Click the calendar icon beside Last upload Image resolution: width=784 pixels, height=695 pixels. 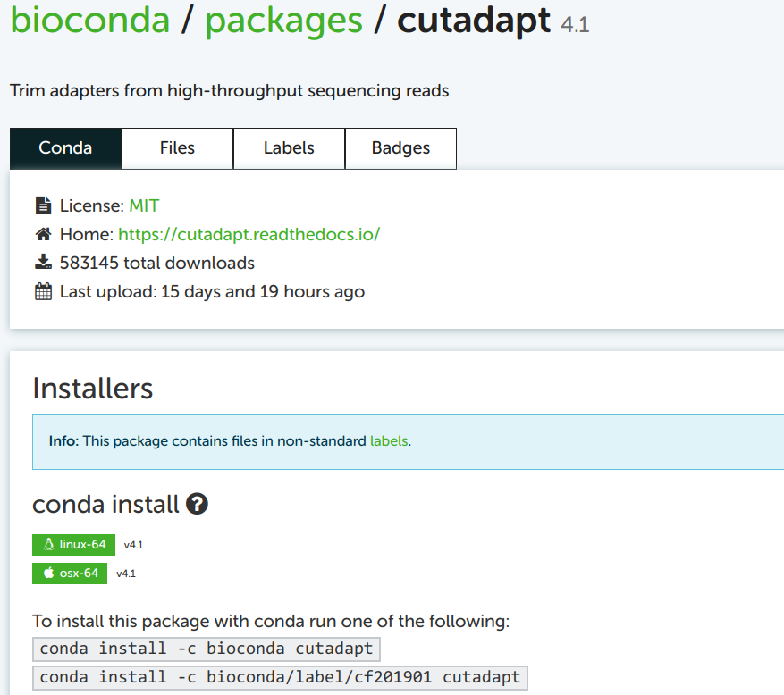[x=44, y=291]
